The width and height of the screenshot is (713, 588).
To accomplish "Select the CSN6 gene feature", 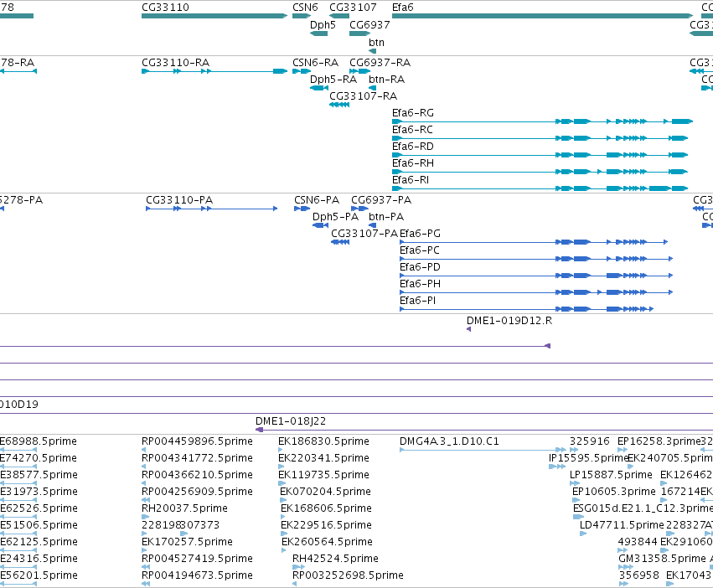I will (x=301, y=16).
